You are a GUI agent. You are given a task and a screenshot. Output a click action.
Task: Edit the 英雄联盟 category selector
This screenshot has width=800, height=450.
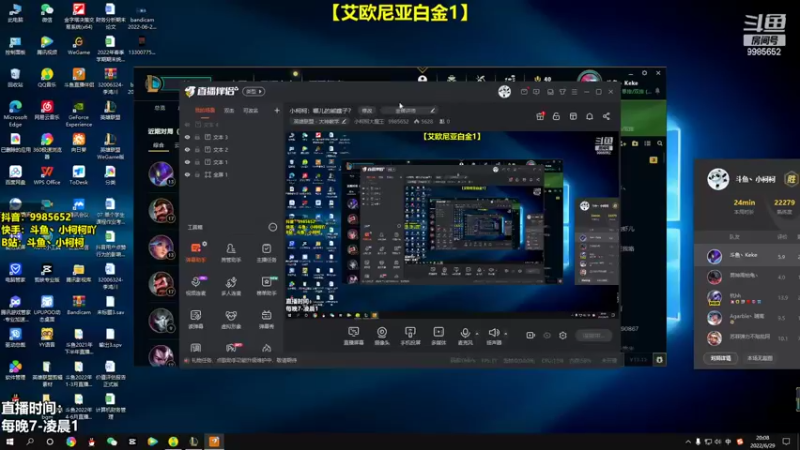point(319,121)
